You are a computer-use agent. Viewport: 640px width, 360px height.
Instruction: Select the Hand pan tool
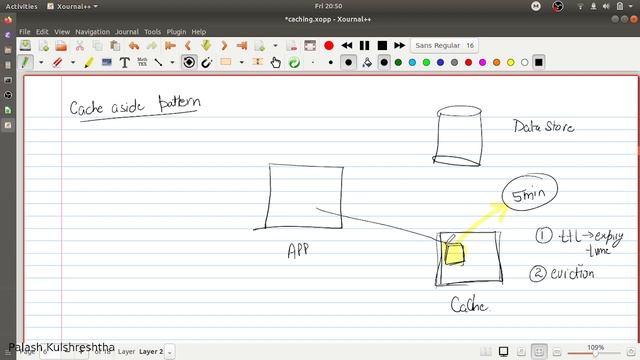[276, 62]
